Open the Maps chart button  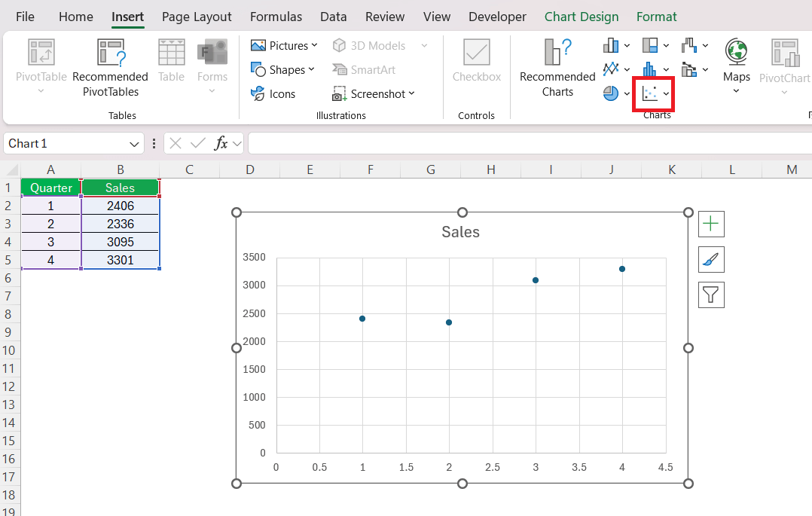[737, 66]
